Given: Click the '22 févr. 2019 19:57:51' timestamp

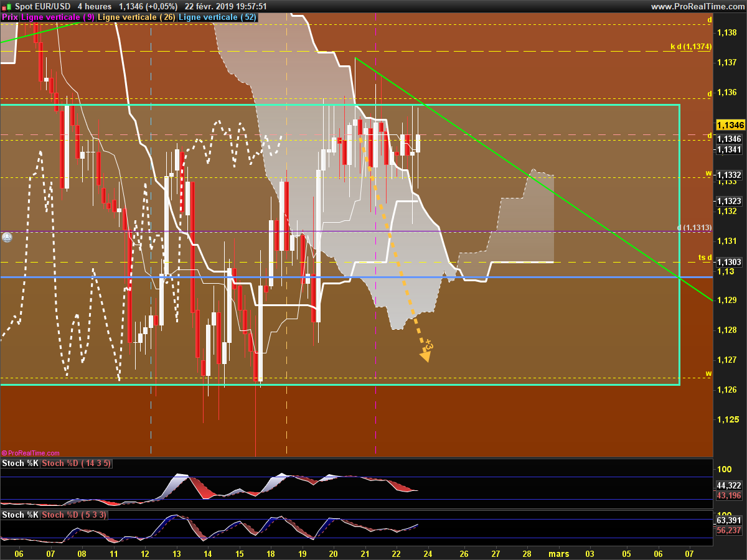Looking at the screenshot, I should (x=226, y=6).
